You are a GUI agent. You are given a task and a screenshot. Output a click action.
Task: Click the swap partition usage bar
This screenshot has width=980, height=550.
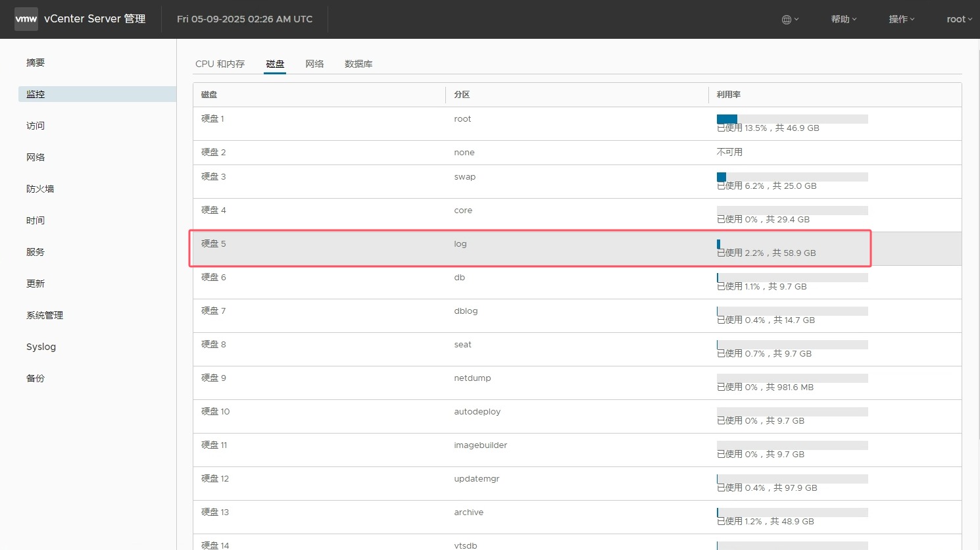pyautogui.click(x=792, y=177)
